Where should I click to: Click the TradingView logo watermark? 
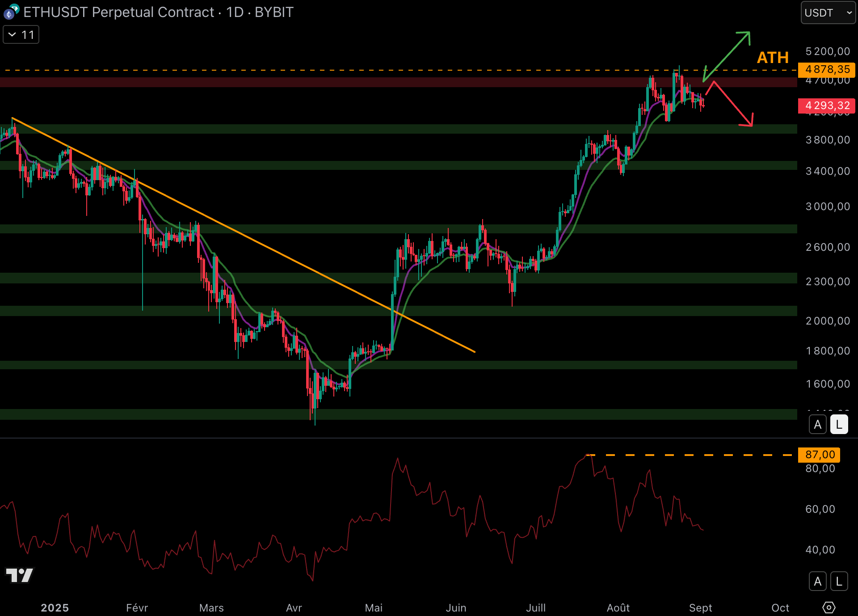tap(20, 575)
